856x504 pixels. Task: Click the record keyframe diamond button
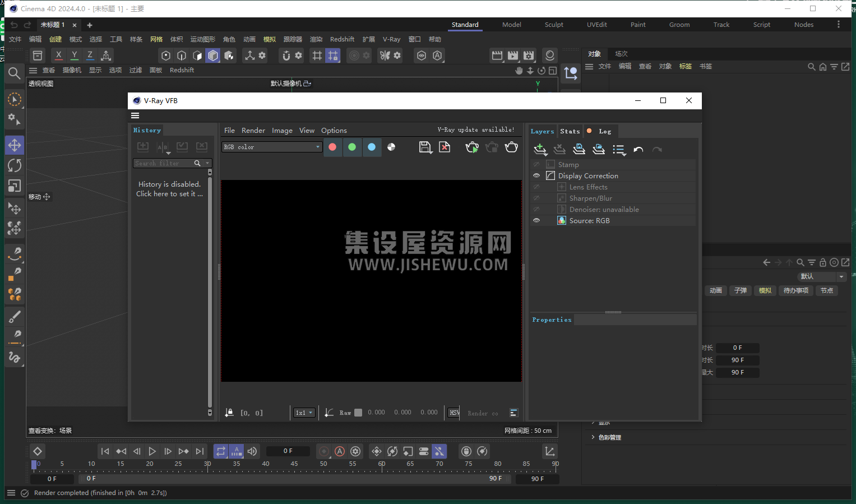click(38, 451)
